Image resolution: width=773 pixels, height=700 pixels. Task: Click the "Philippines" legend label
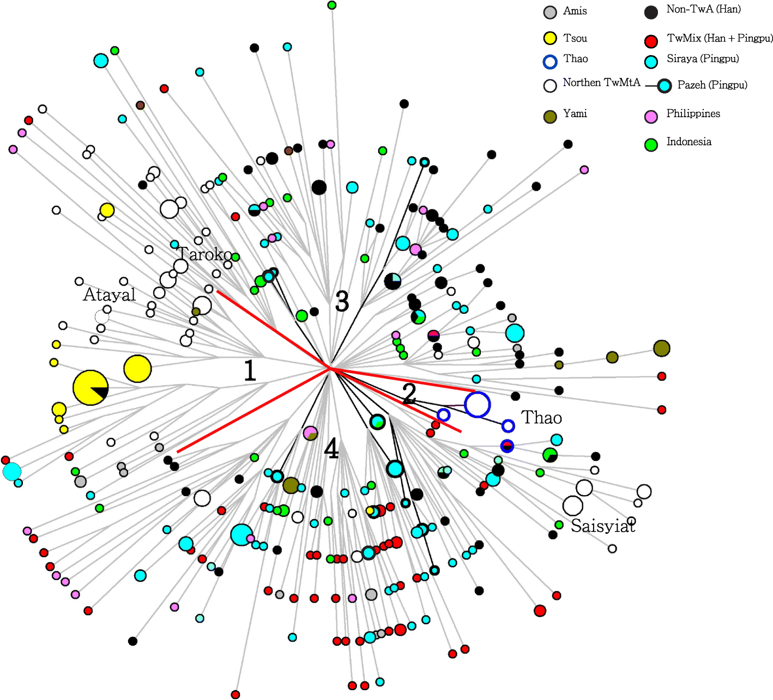tap(693, 114)
